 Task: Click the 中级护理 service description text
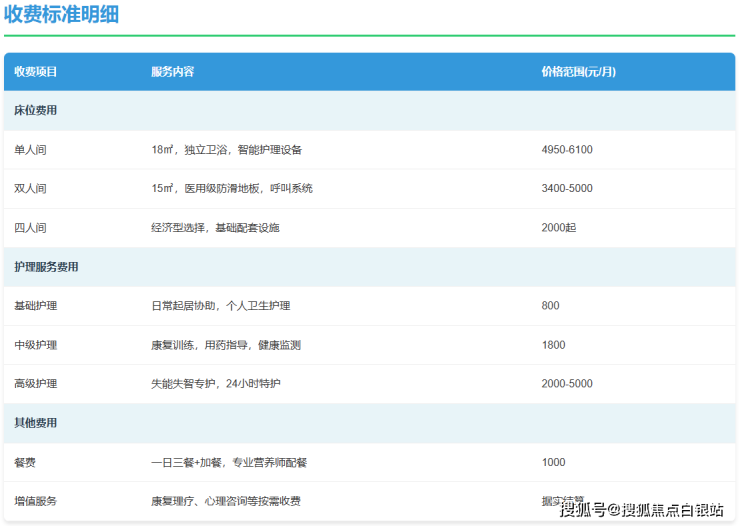point(226,345)
